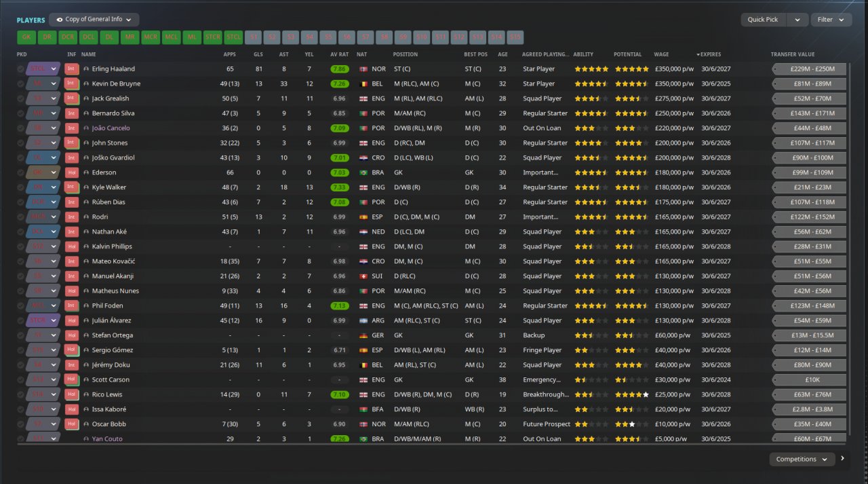Click Rico Lewis' Hol status badge
Viewport: 868px width, 484px height.
(72, 394)
